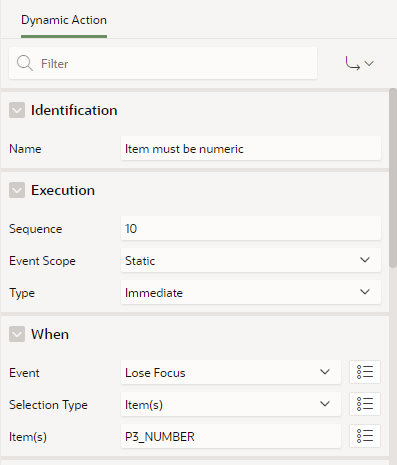This screenshot has height=465, width=397.
Task: Open list of values beside Selection Type
Action: [x=365, y=404]
